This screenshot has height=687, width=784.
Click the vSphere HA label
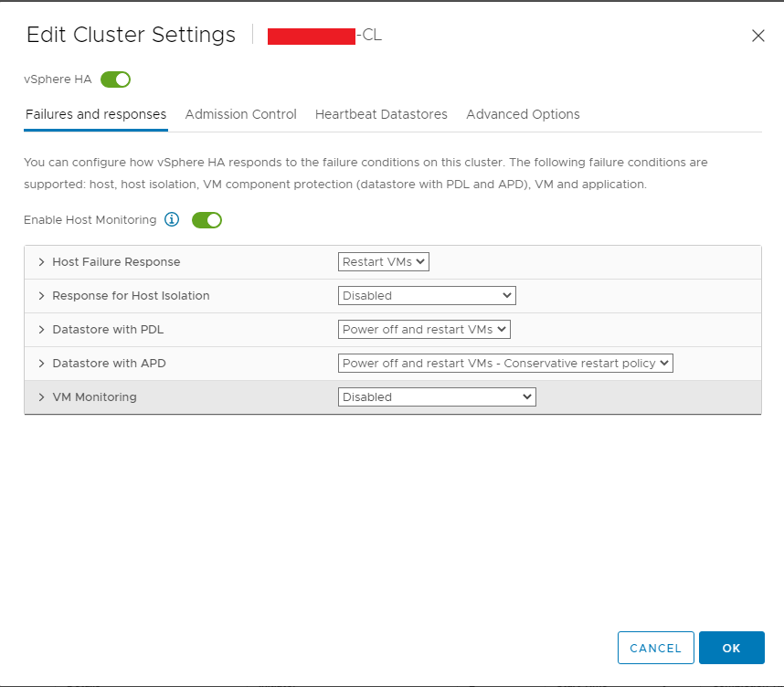58,79
